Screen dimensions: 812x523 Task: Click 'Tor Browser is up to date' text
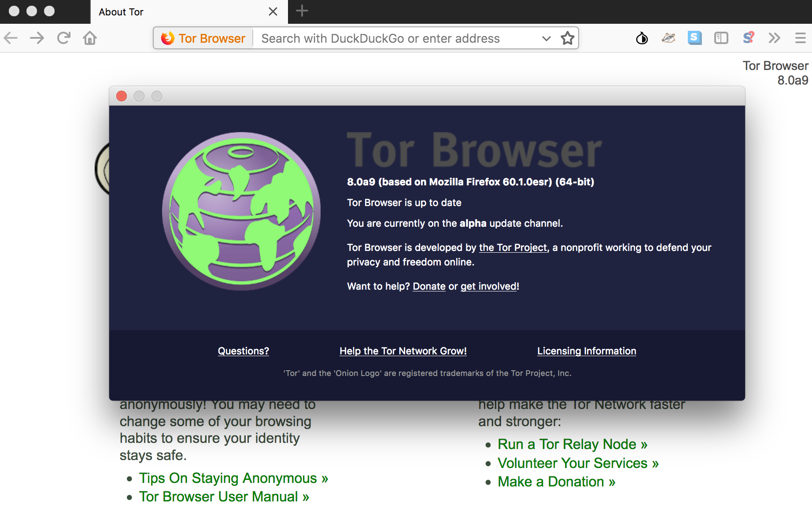[x=404, y=203]
